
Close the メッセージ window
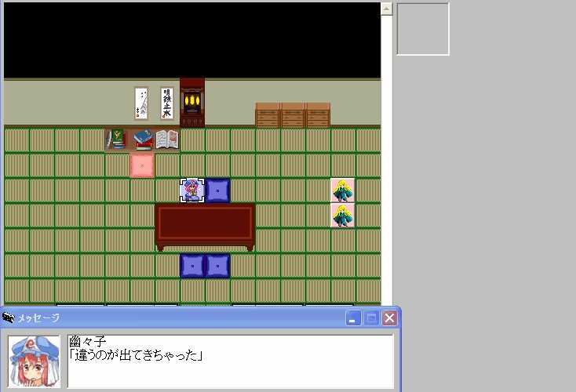click(x=389, y=318)
